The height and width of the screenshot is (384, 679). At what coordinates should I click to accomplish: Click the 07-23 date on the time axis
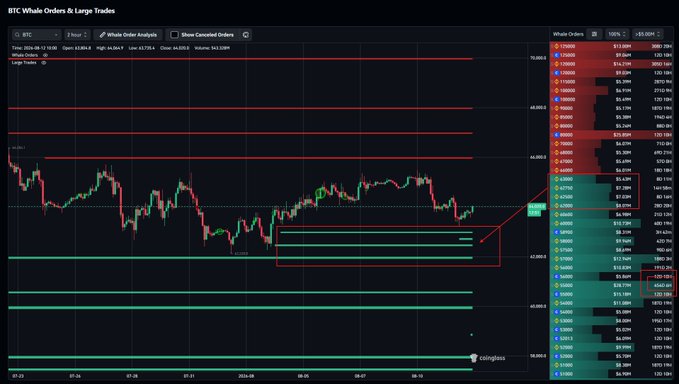click(18, 376)
